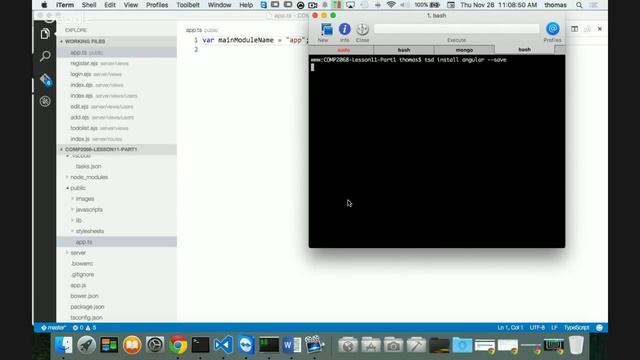Viewport: 640px width, 360px height.
Task: Open Spotlight search in the menu bar
Action: 579,5
